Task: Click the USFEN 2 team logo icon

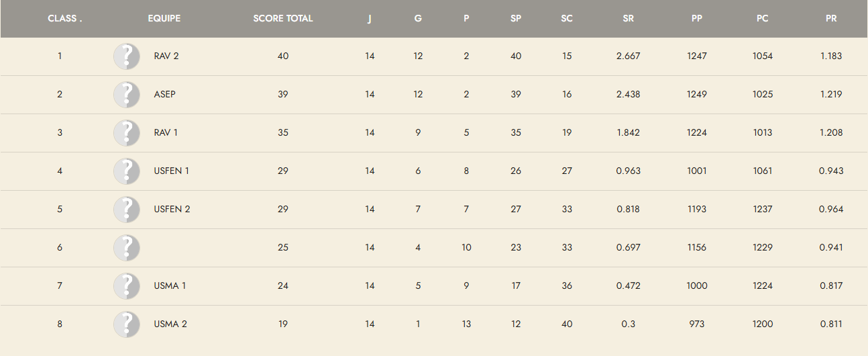Action: click(x=127, y=210)
